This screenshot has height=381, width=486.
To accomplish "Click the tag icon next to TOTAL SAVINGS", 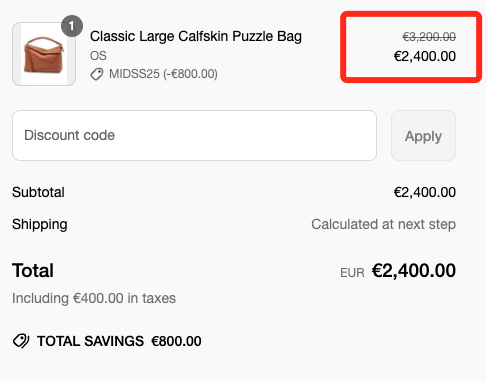I will pos(21,341).
